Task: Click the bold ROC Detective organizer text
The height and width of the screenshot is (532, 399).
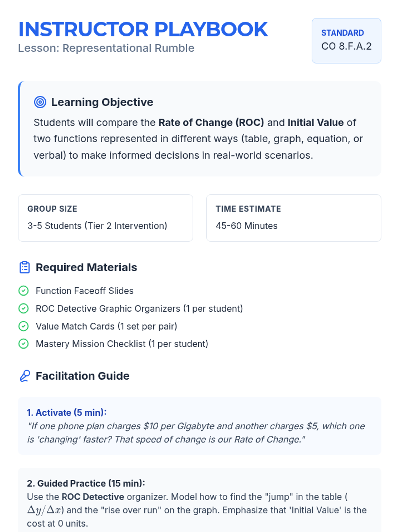Action: [x=93, y=497]
